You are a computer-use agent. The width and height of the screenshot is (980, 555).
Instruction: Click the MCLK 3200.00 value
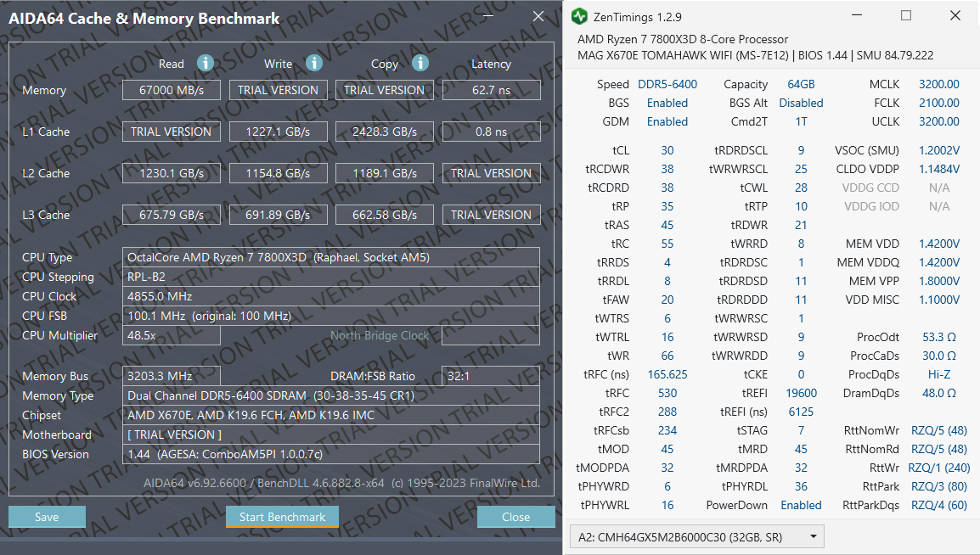click(x=938, y=84)
